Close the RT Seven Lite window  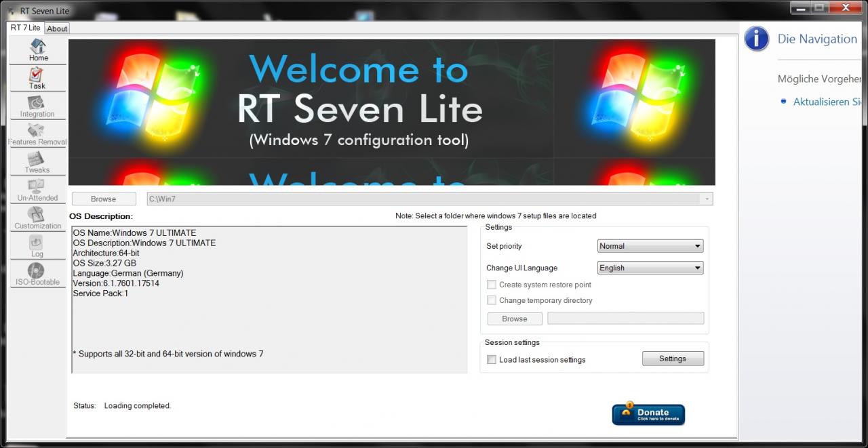844,7
